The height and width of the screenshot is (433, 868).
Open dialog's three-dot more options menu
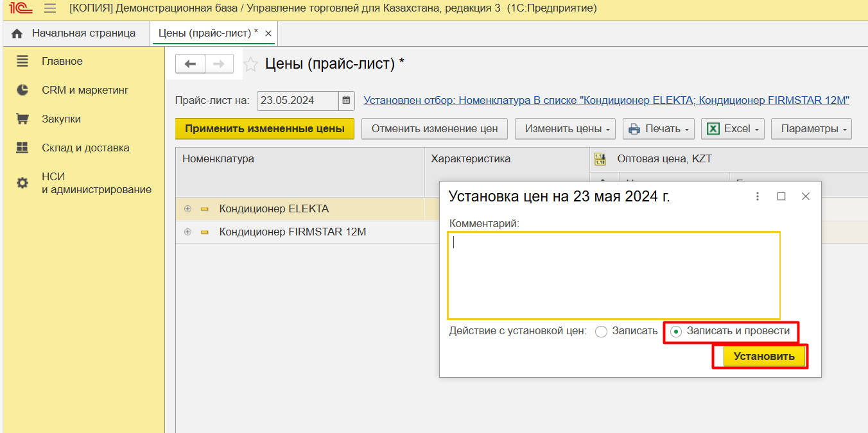pos(758,196)
